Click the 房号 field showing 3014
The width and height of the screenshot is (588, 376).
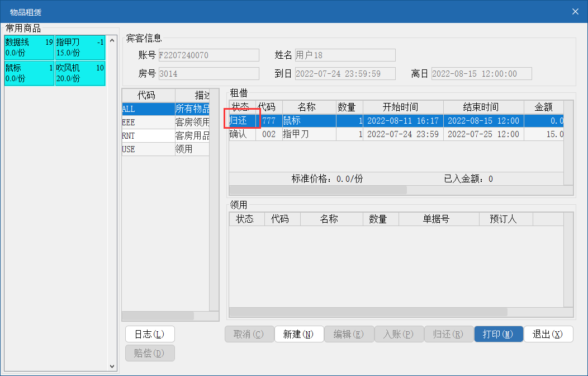(209, 73)
